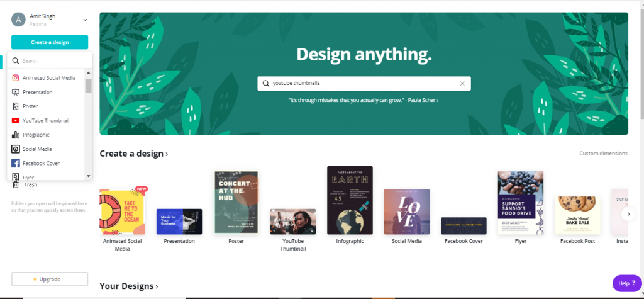This screenshot has height=299, width=644.
Task: Click the dropdown list scroll down arrow
Action: (x=88, y=176)
